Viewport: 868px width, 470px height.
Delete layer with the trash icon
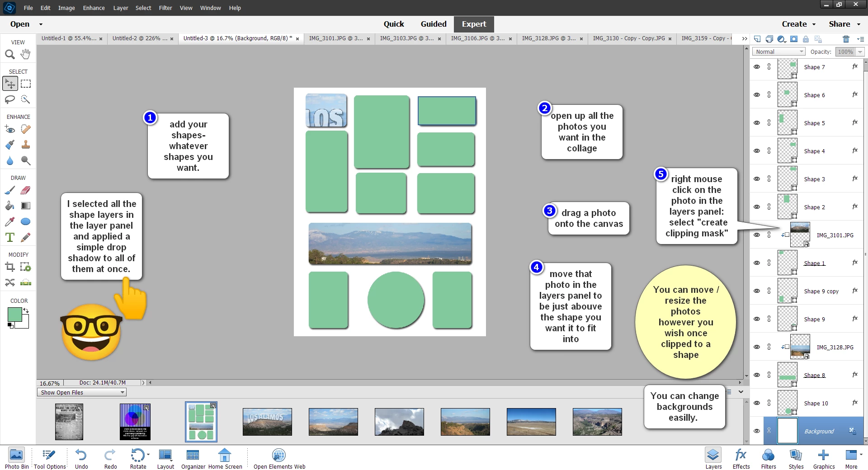tap(846, 39)
